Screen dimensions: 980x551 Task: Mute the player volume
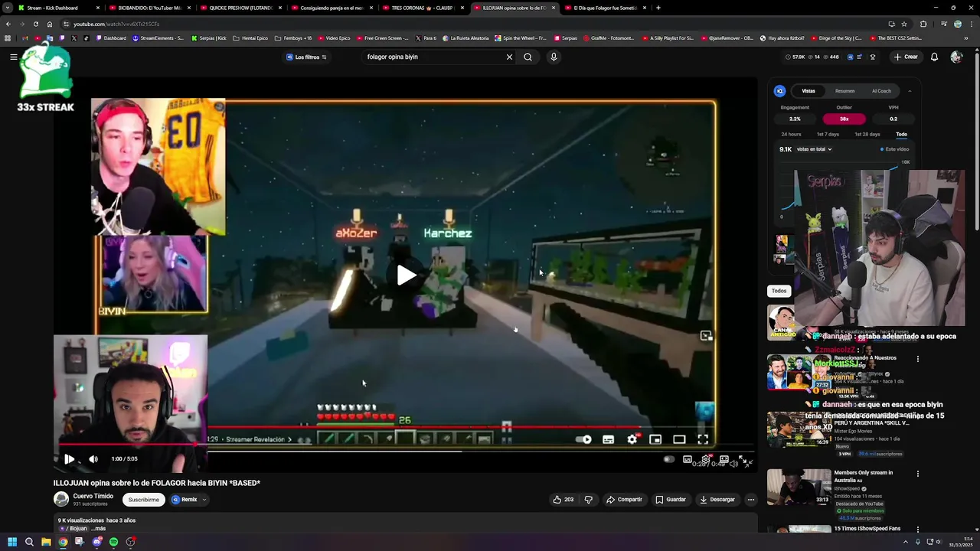(93, 459)
